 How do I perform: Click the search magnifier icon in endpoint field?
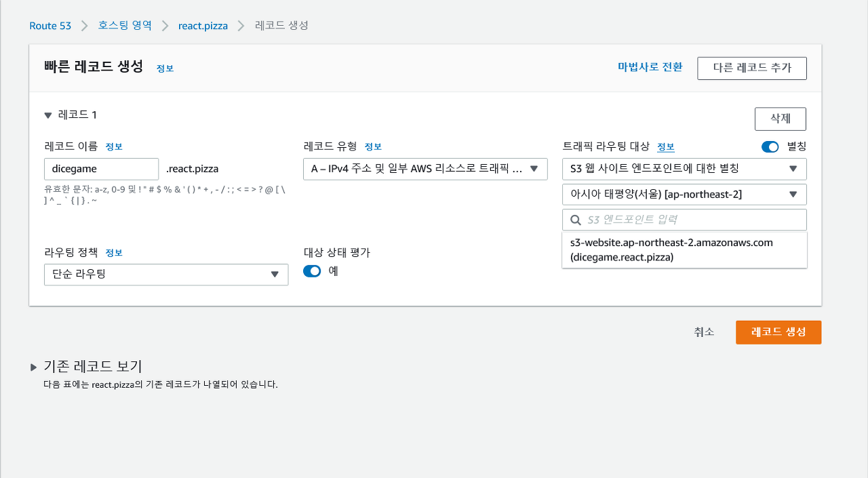(x=576, y=220)
